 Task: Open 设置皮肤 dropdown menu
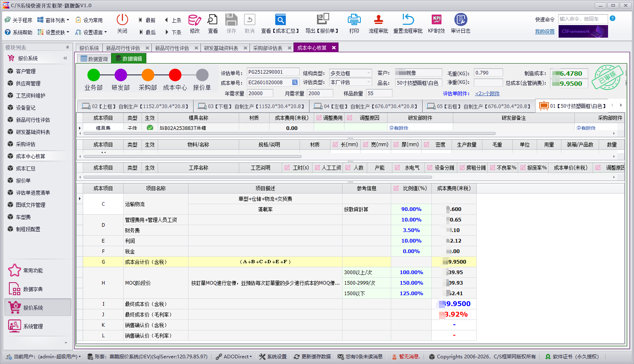(54, 32)
